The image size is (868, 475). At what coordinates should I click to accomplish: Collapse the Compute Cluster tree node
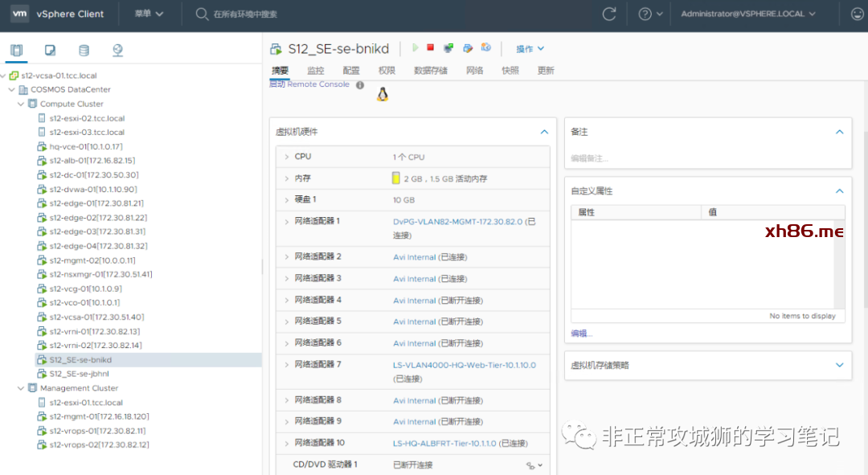(x=21, y=104)
